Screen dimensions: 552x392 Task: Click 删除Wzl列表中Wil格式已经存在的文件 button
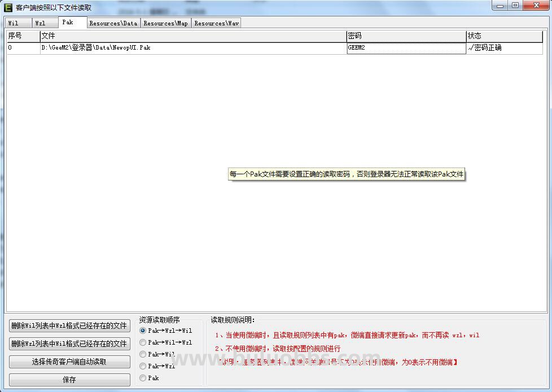pos(69,343)
